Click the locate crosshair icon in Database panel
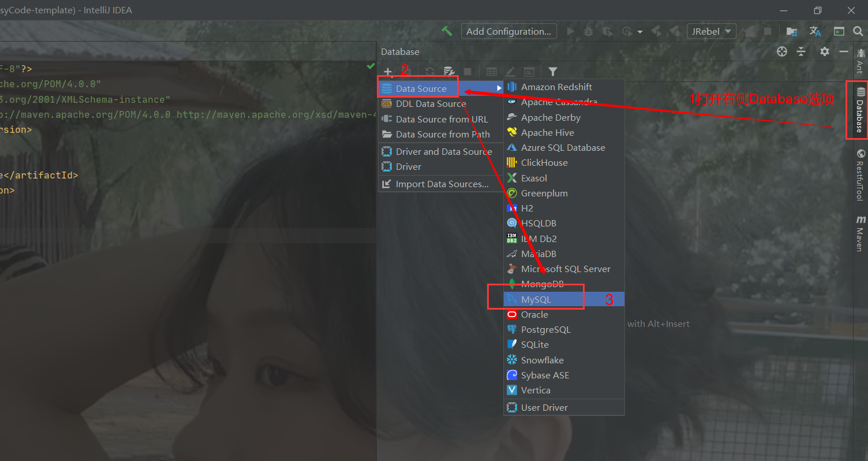868x461 pixels. (782, 51)
